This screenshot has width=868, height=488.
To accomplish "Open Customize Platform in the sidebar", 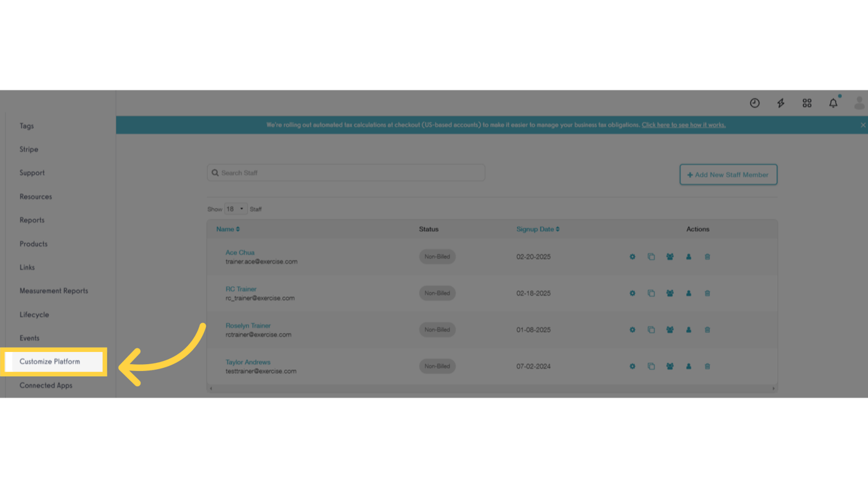I will [x=50, y=361].
